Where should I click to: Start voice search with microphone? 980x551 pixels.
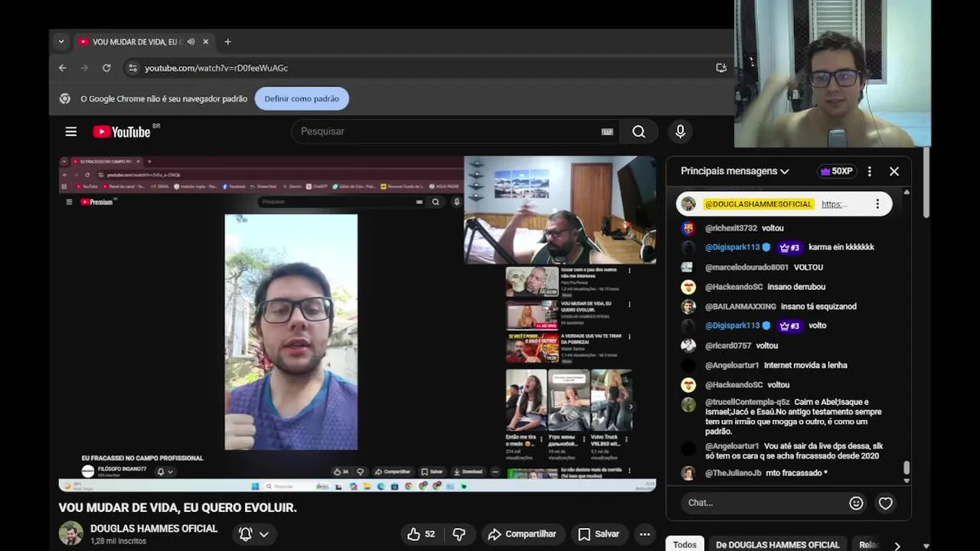tap(680, 132)
